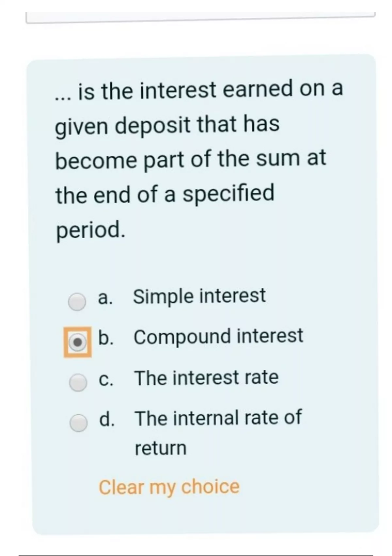Choose the radio button for The interest rate
The height and width of the screenshot is (556, 392).
(x=78, y=382)
